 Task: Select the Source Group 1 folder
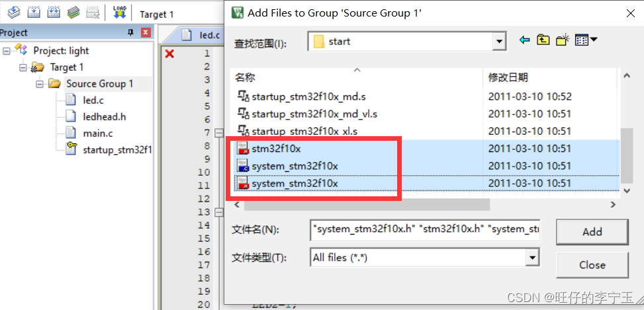[100, 84]
